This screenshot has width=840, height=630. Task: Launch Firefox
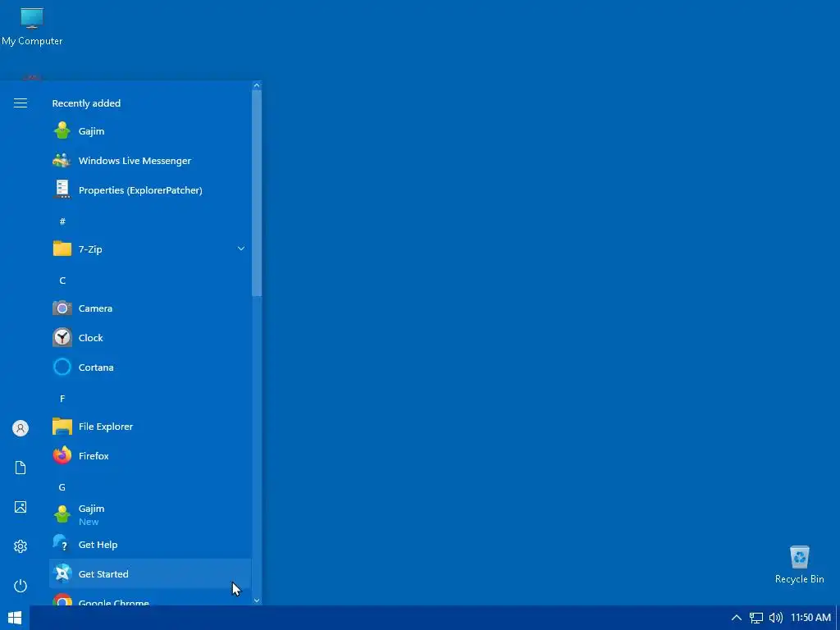150,456
